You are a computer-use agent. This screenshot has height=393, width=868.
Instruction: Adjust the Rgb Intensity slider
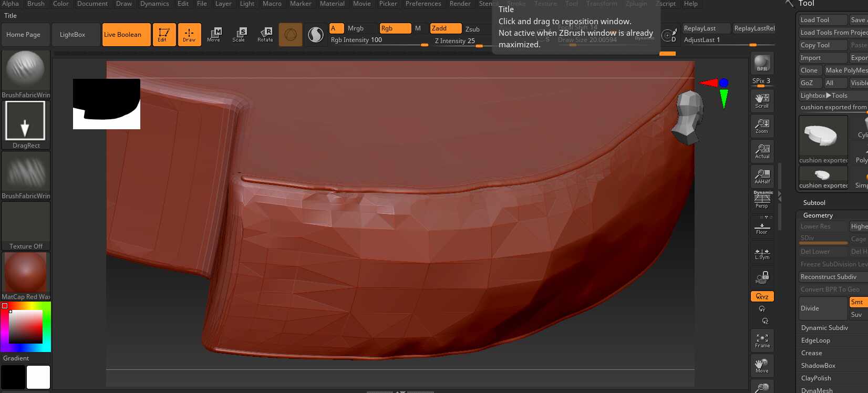click(379, 40)
